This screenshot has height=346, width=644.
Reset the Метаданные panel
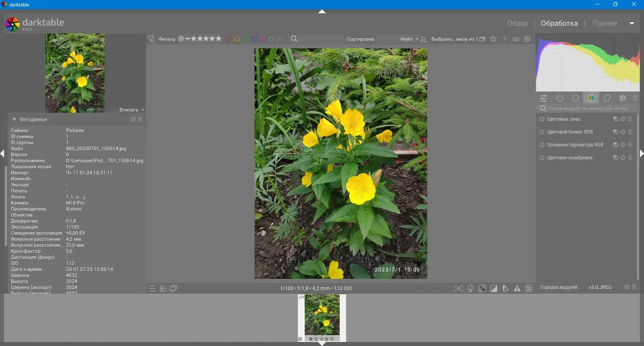[x=133, y=119]
